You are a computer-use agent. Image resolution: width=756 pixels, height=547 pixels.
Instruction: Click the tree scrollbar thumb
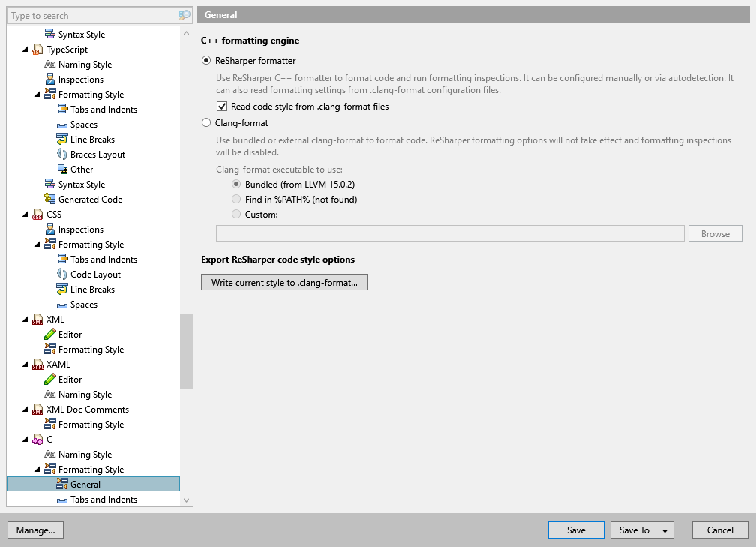click(186, 351)
